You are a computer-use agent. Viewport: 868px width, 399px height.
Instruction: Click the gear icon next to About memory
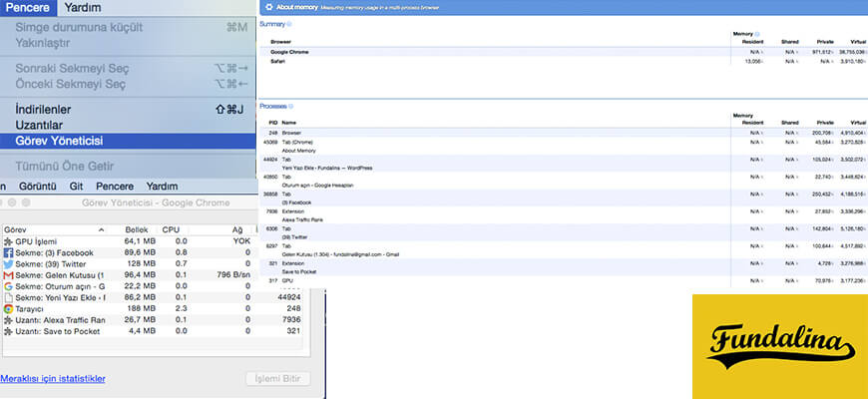point(269,7)
